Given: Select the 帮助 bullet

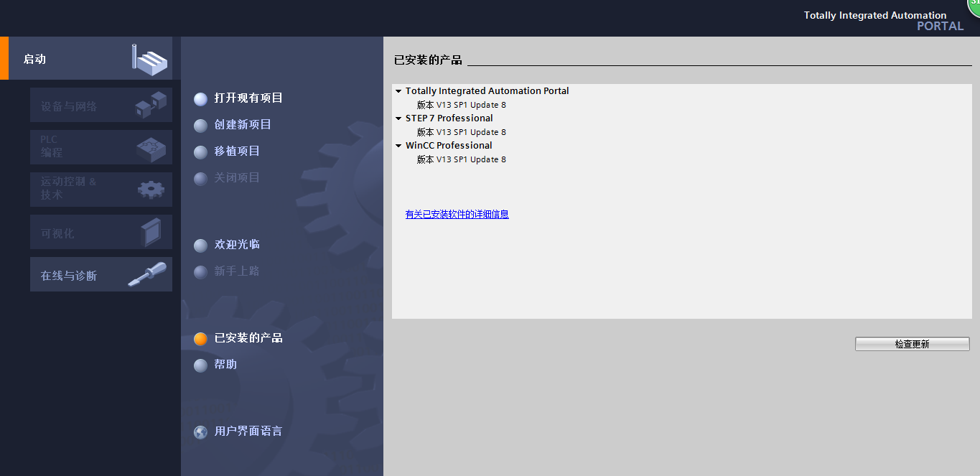Looking at the screenshot, I should tap(201, 365).
